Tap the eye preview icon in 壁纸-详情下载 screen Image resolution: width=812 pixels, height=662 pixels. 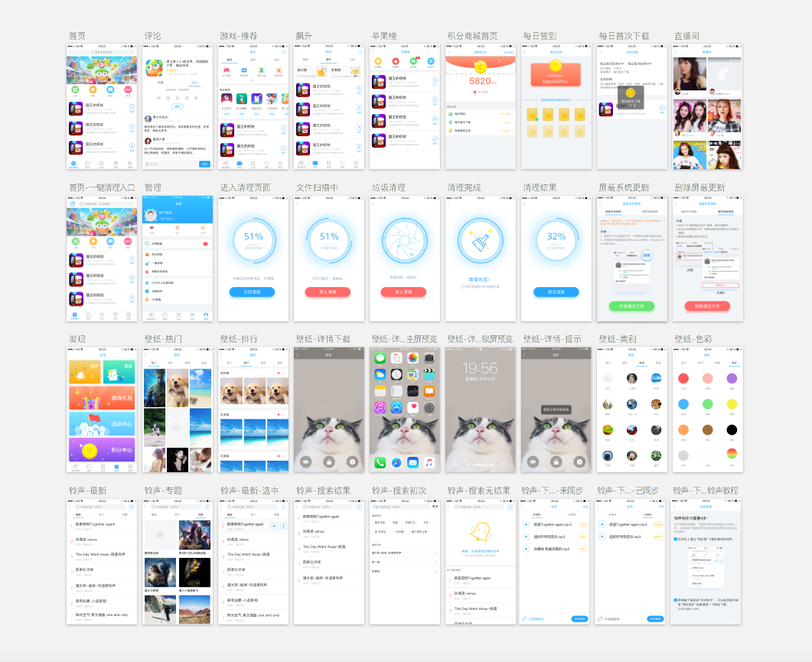click(306, 461)
